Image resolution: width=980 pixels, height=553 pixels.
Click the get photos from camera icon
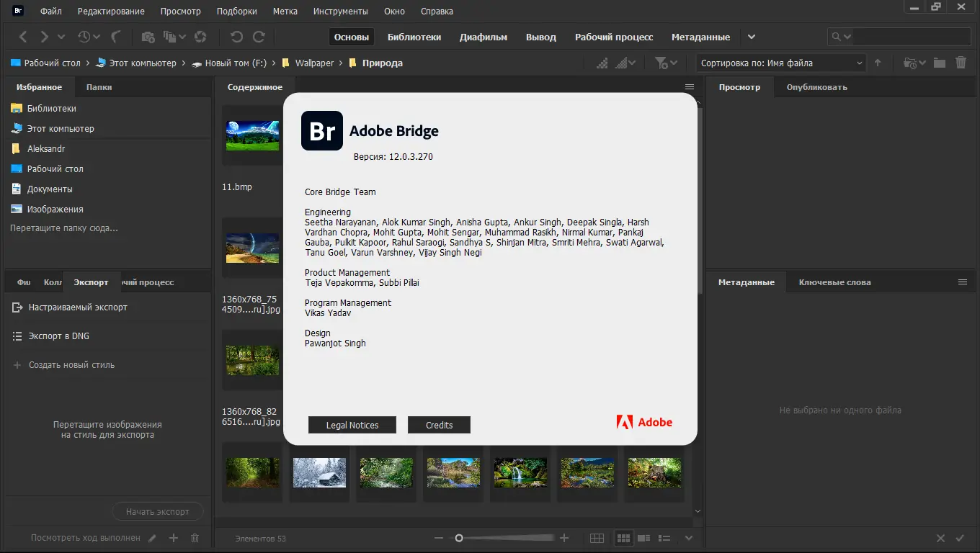(x=148, y=37)
